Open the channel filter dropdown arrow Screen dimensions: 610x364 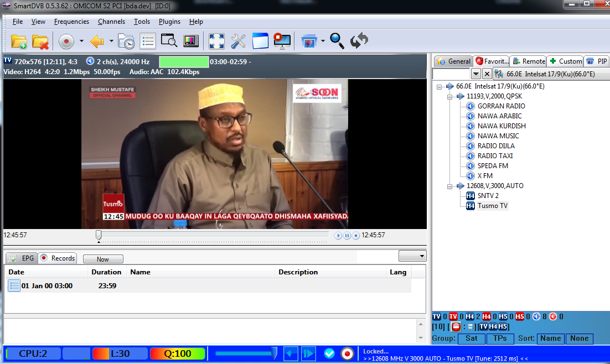[x=476, y=74]
